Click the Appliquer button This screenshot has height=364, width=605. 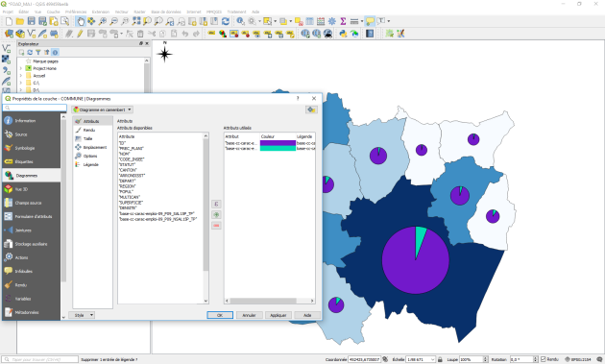[x=278, y=315]
